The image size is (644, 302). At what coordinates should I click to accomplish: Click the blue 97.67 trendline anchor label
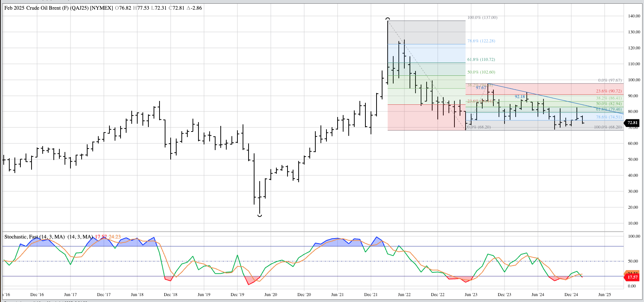pos(481,88)
